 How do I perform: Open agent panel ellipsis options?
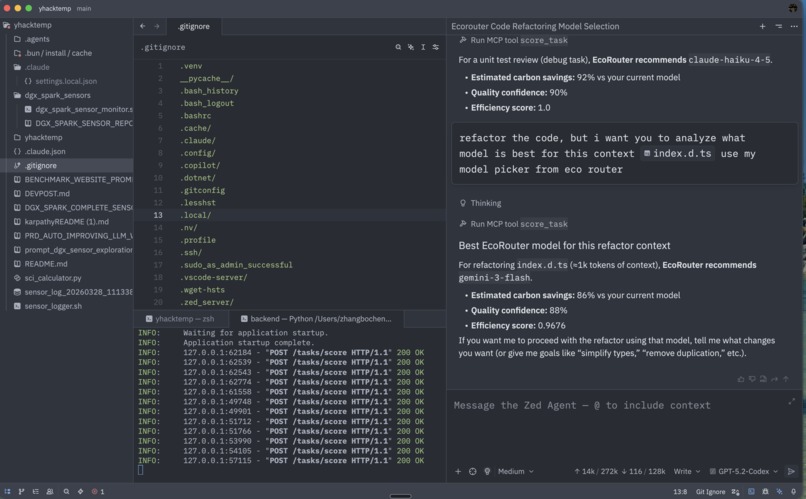tap(794, 26)
